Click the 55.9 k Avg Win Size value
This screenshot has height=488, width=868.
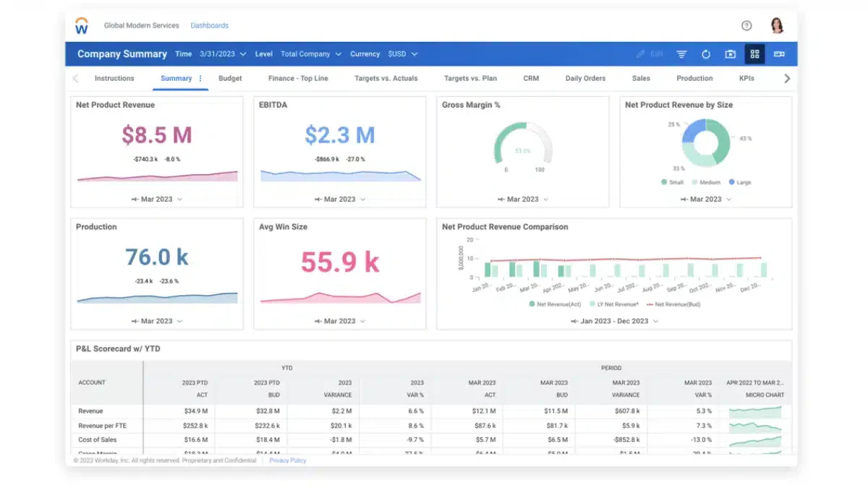pos(340,262)
